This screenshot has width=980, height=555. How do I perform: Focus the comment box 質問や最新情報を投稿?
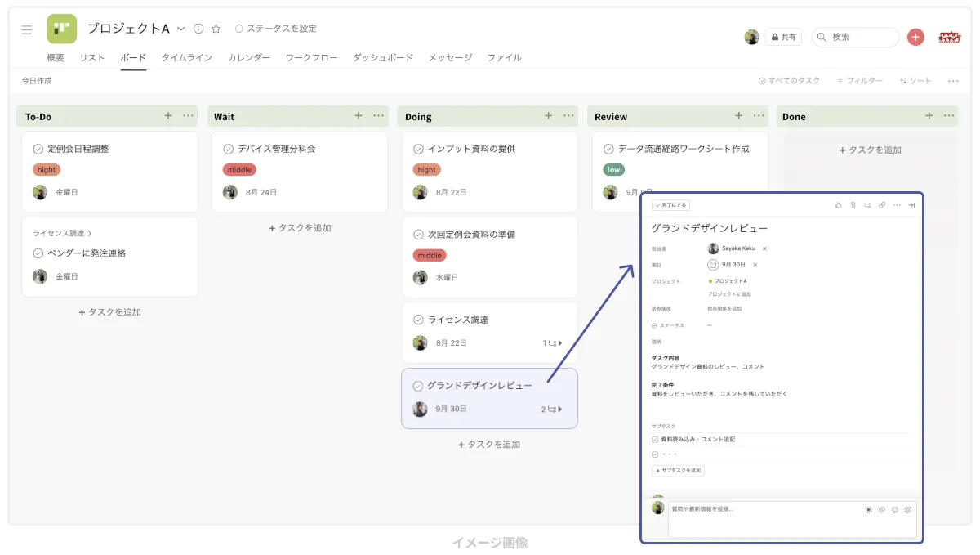click(x=791, y=519)
